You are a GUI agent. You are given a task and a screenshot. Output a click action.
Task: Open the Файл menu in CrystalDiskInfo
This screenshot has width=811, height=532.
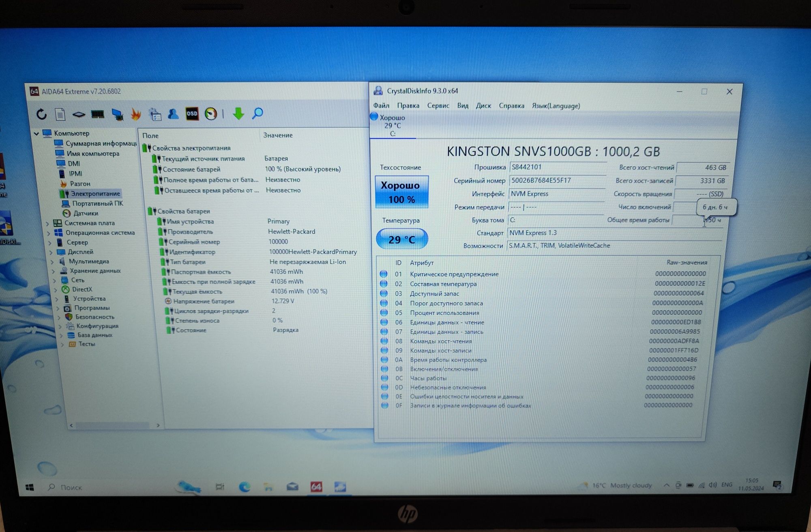(381, 106)
